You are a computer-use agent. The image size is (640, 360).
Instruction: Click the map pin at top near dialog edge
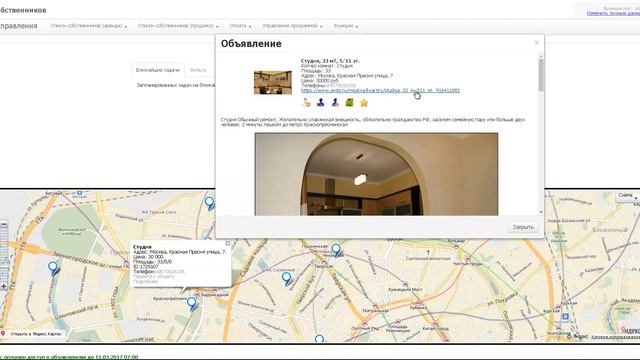coord(209,202)
